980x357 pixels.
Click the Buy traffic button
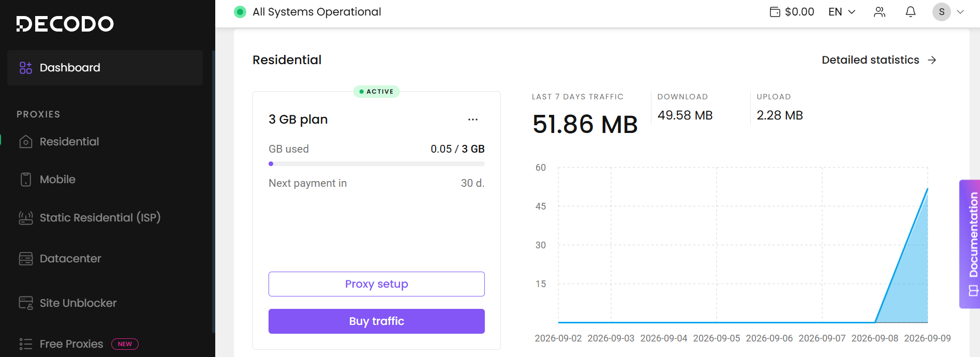377,321
